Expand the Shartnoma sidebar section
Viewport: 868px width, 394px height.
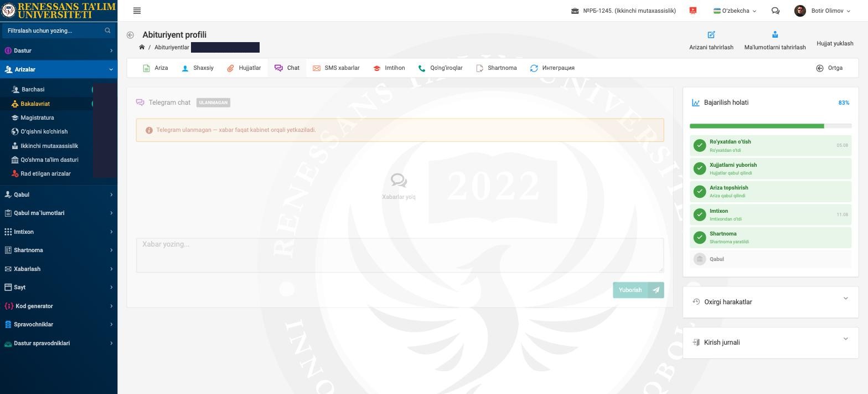(x=59, y=250)
